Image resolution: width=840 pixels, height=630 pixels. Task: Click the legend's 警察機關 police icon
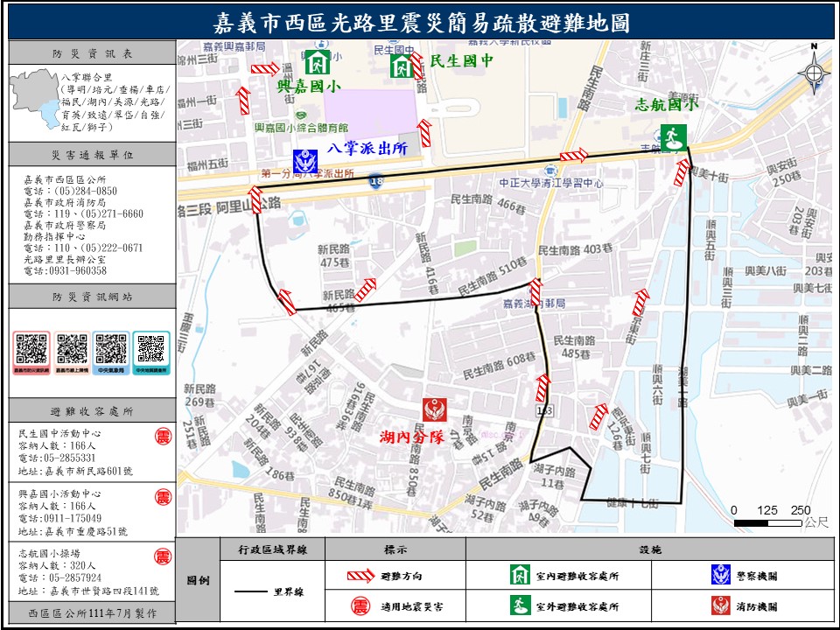point(721,575)
